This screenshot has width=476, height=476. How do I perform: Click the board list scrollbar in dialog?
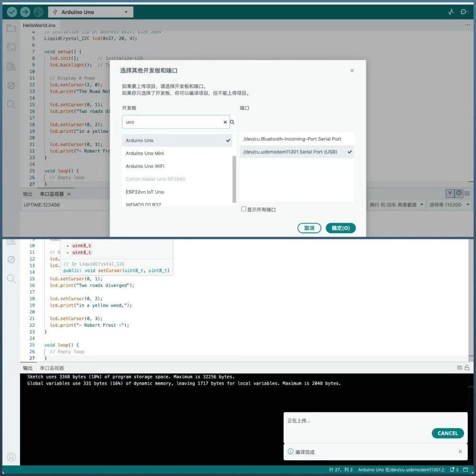pos(234,179)
